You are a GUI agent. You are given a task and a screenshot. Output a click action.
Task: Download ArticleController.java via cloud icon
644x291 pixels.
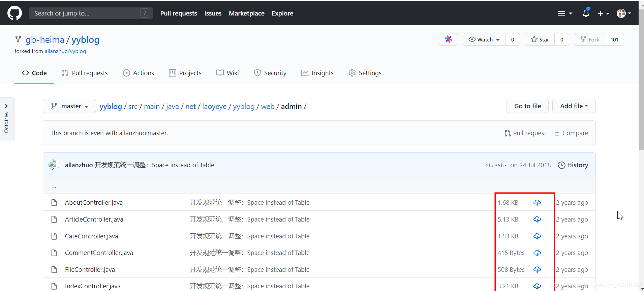click(537, 220)
